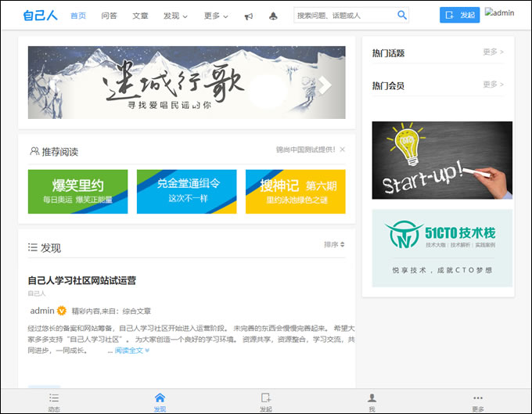532x414 pixels.
Task: Go to next banner slide arrow
Action: [x=325, y=85]
